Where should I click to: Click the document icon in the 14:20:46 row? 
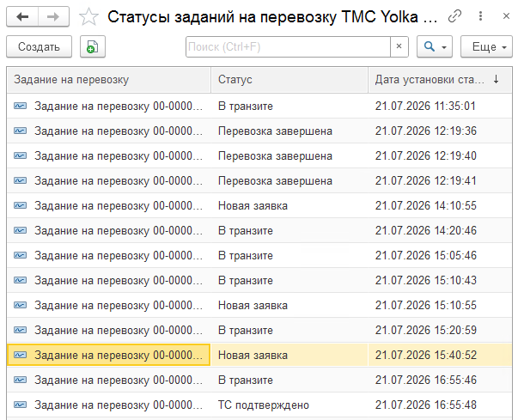click(20, 230)
